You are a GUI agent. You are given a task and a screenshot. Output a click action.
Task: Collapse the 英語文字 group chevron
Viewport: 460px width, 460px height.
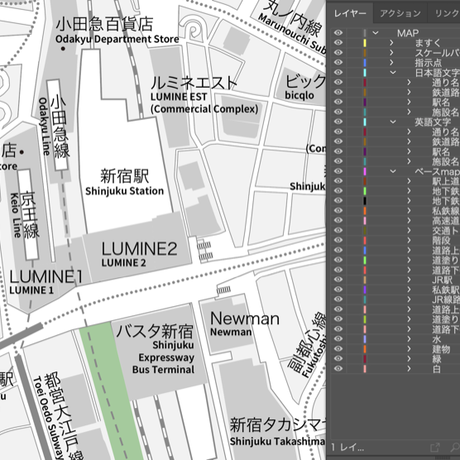point(393,122)
